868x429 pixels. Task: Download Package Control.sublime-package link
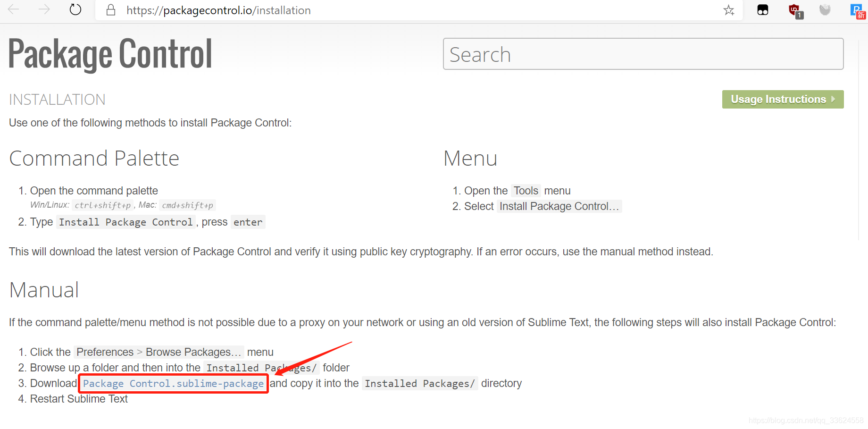(x=173, y=383)
